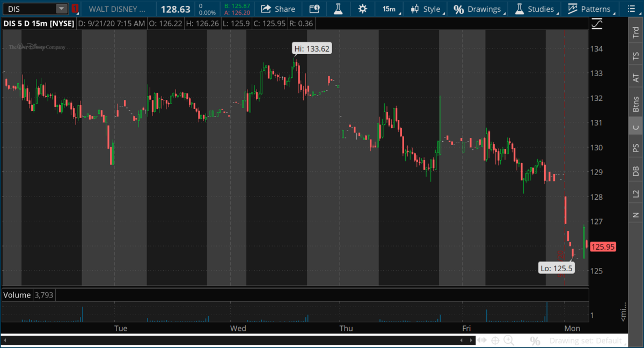Click the 134 price axis label
Screen dimensions: 644x348
[x=597, y=49]
